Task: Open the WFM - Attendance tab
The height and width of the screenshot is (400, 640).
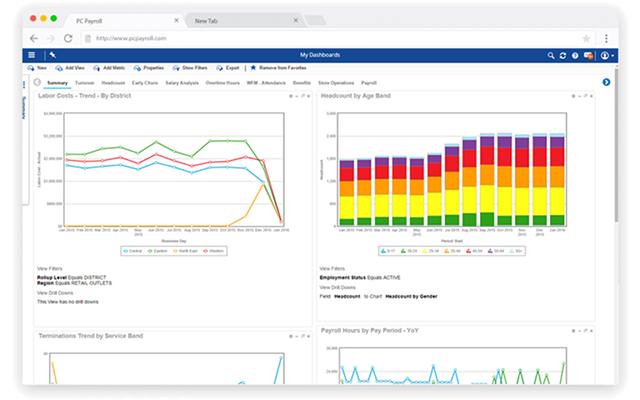Action: 266,83
